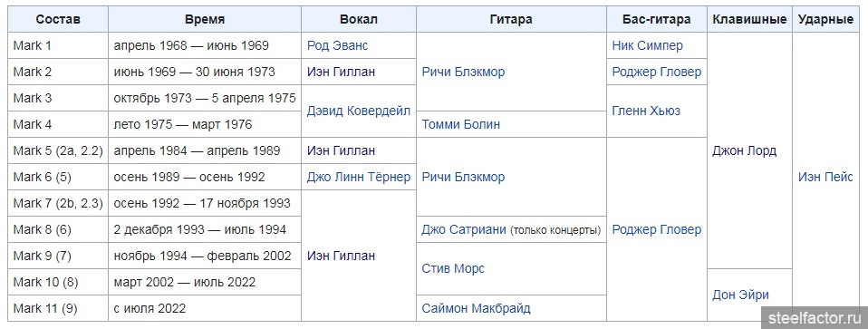
Task: Click the Mark 11 (9) row cell
Action: click(58, 308)
